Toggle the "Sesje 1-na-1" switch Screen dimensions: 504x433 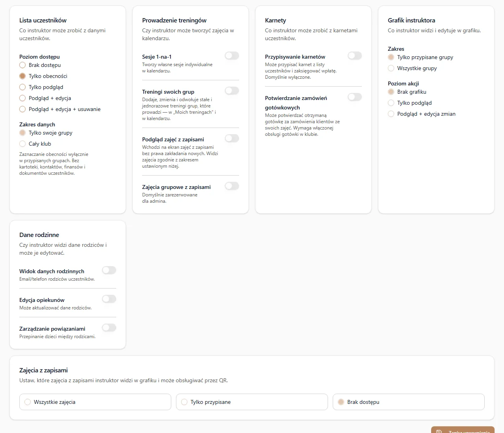click(x=232, y=56)
